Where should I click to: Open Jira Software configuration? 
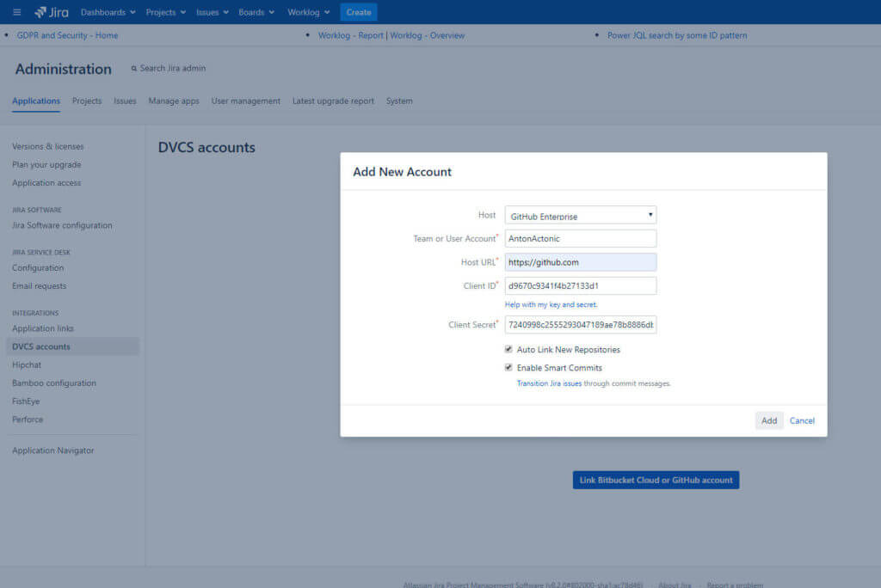[62, 225]
